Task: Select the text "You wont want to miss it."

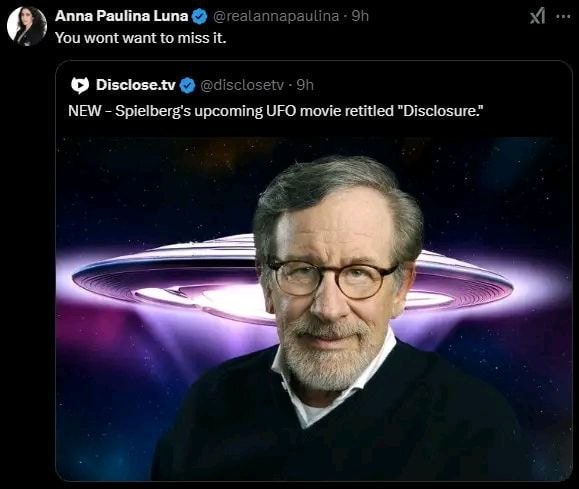Action: coord(140,38)
